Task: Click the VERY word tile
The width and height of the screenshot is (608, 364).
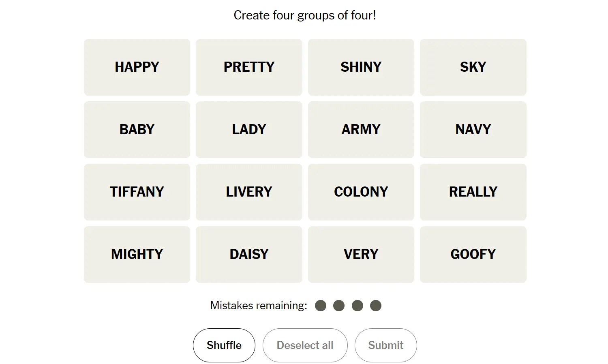Action: (361, 255)
